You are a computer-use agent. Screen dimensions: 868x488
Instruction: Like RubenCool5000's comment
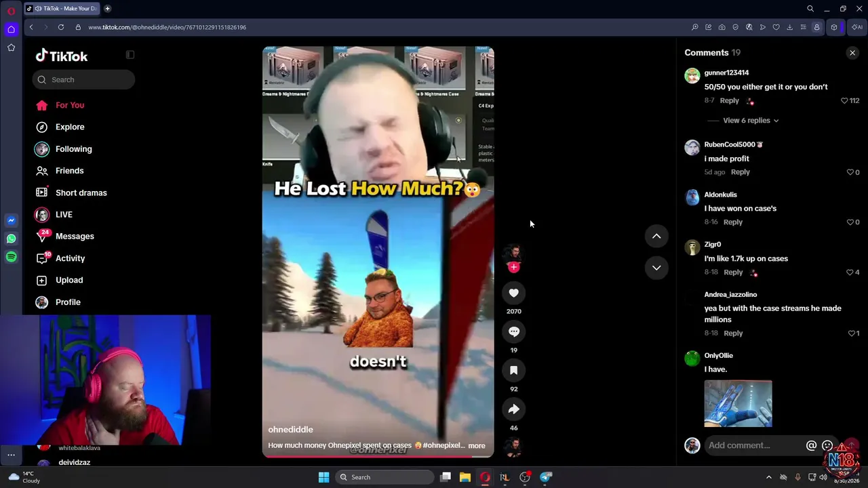tap(850, 172)
